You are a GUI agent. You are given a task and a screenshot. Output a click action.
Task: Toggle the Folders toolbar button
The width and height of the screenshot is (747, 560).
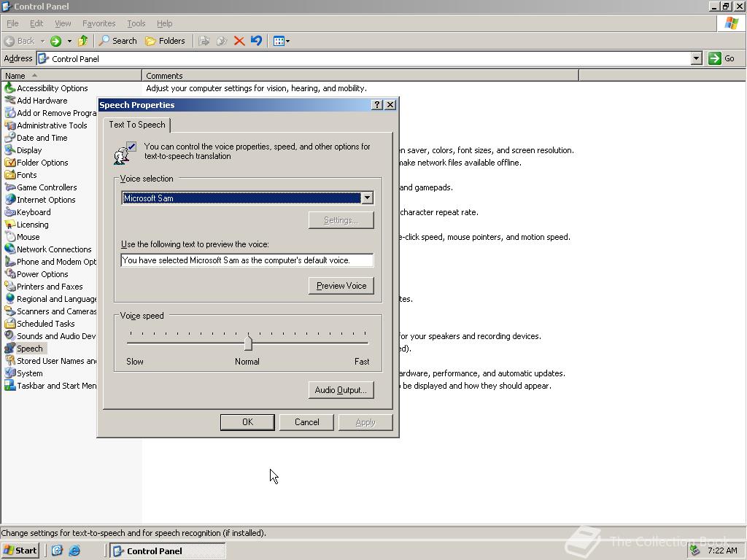pyautogui.click(x=165, y=41)
